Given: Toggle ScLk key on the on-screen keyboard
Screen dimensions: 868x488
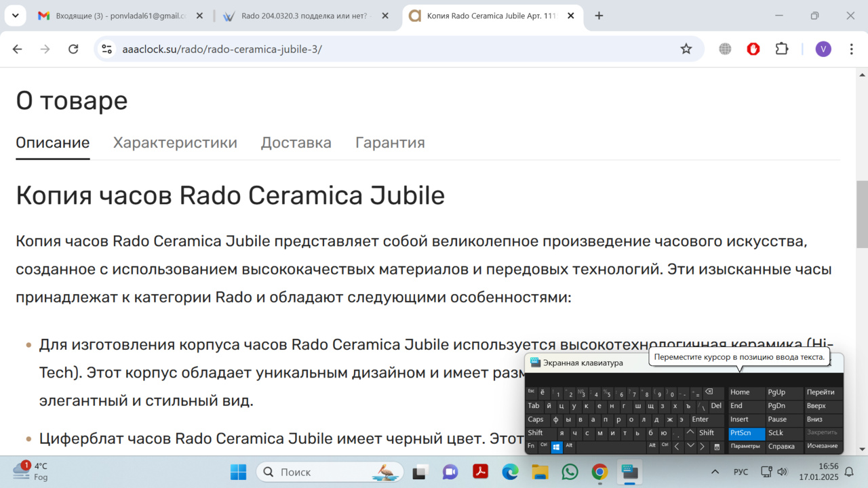Looking at the screenshot, I should (776, 432).
